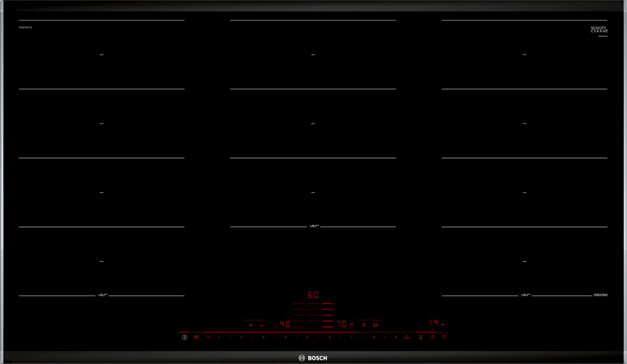
Task: Click the SCHOTT CERAN logo
Action: (x=599, y=29)
